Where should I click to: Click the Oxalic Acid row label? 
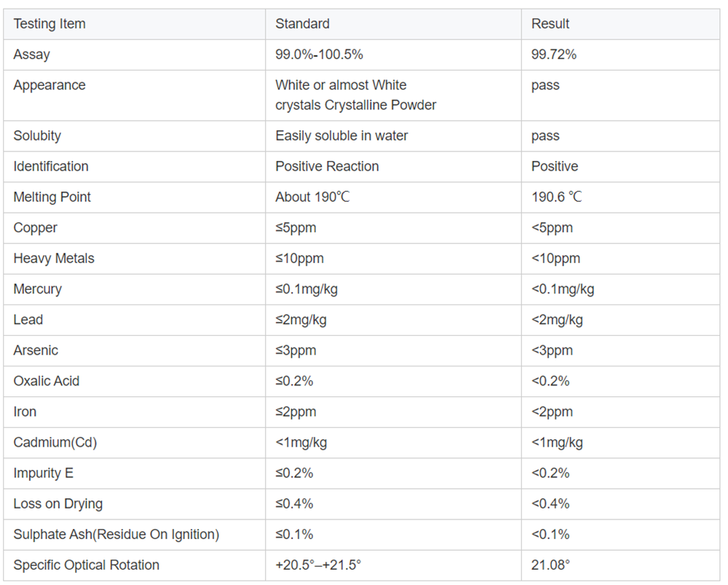[x=47, y=381]
